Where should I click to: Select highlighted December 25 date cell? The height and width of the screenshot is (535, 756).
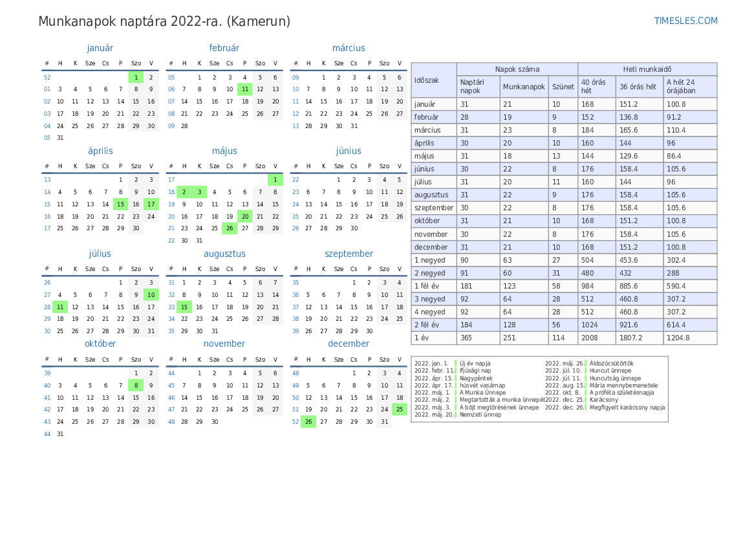pos(400,409)
